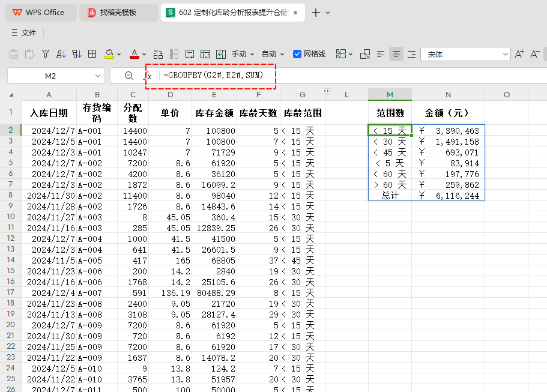Align text center
Image resolution: width=547 pixels, height=392 pixels.
[396, 54]
